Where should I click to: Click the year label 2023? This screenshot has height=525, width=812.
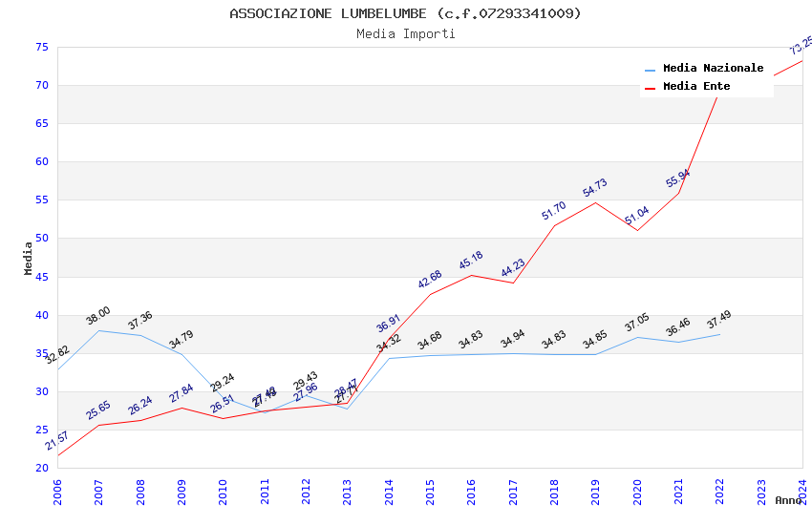(761, 492)
